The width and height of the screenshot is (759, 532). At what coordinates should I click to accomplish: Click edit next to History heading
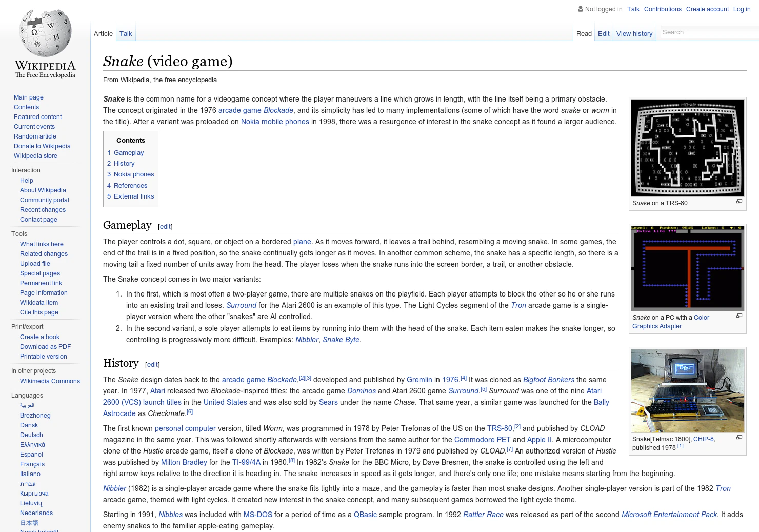[x=152, y=365]
